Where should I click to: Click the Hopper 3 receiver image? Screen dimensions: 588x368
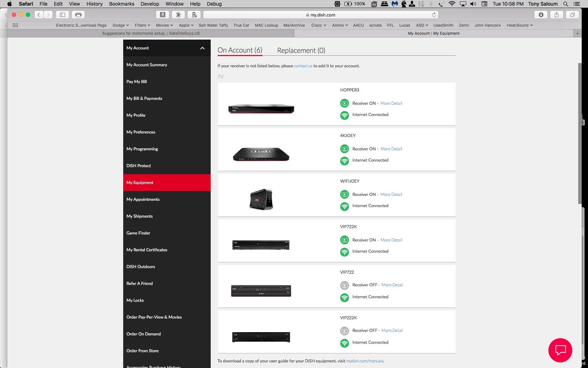point(261,109)
